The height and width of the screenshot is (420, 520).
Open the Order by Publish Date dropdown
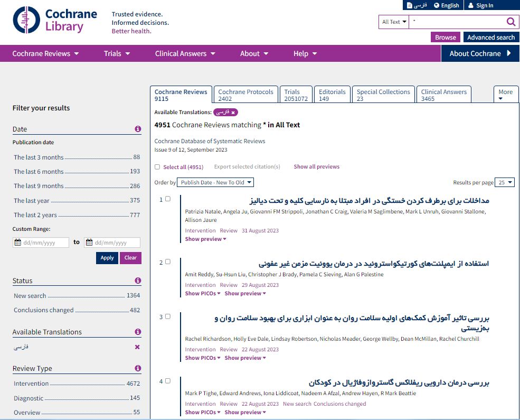[x=215, y=182]
